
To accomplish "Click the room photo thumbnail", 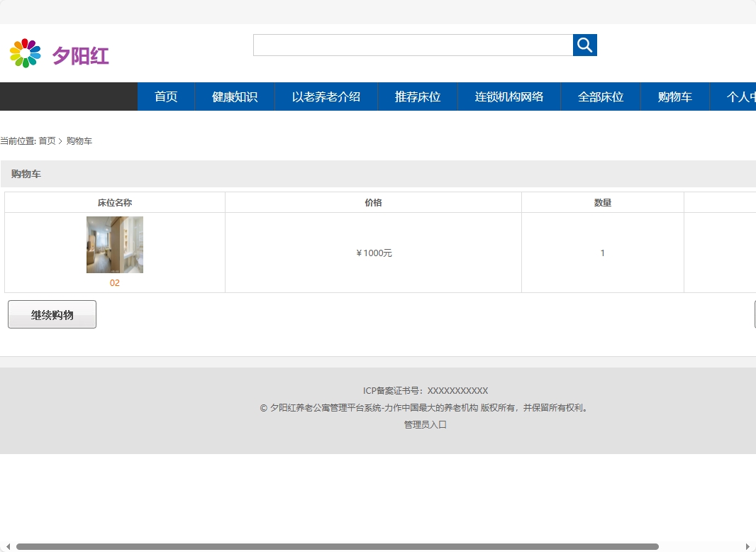I will pyautogui.click(x=114, y=244).
